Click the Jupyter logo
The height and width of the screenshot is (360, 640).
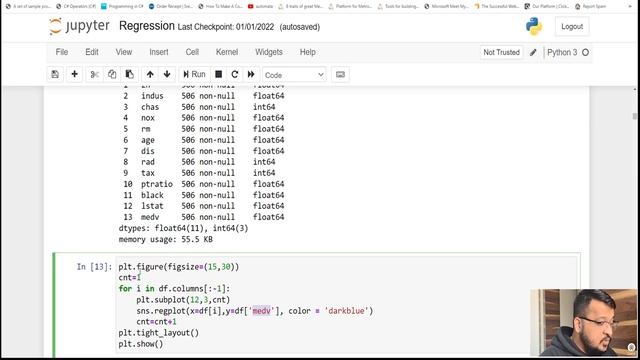[x=79, y=27]
